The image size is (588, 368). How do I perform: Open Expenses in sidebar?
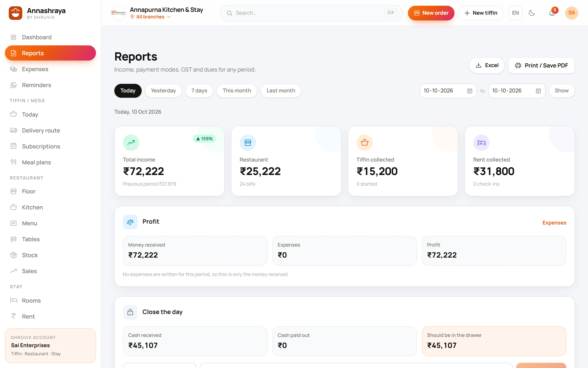(50, 69)
